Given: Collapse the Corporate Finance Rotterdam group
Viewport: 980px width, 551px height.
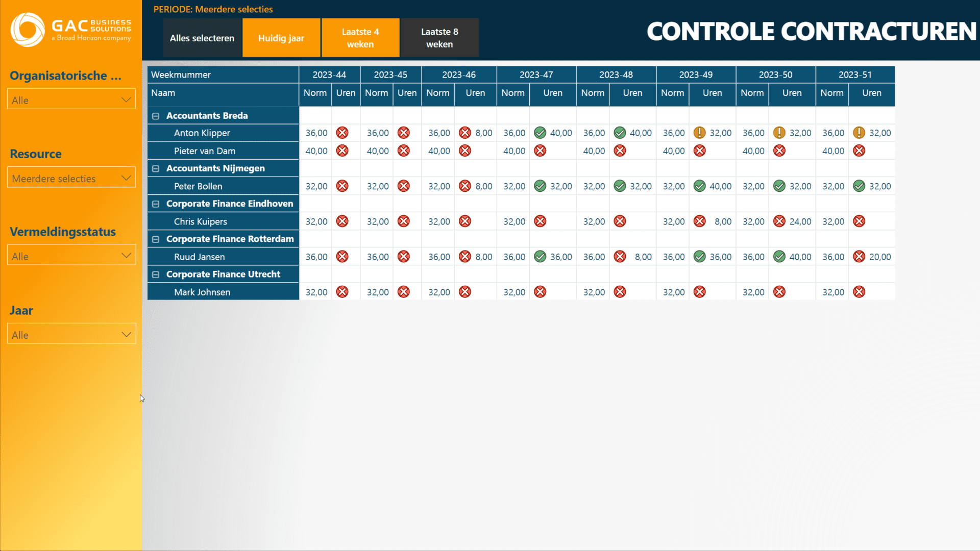Looking at the screenshot, I should [156, 239].
